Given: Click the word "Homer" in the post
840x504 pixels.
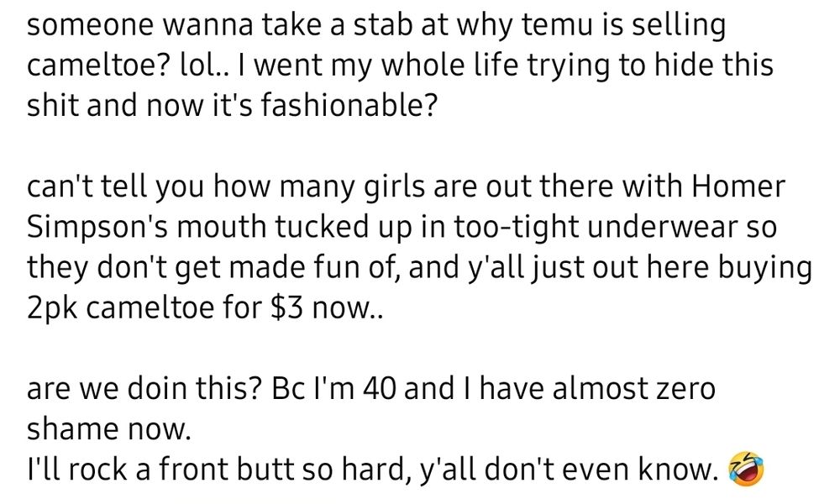Looking at the screenshot, I should click(738, 187).
